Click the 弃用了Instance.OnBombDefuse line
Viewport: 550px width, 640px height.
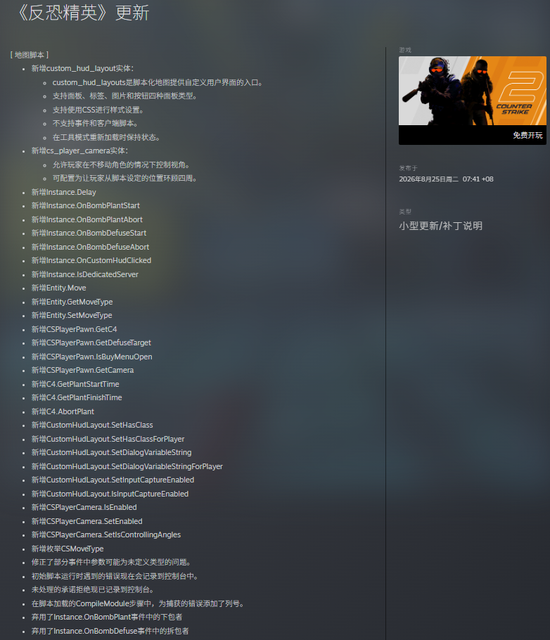[110, 631]
